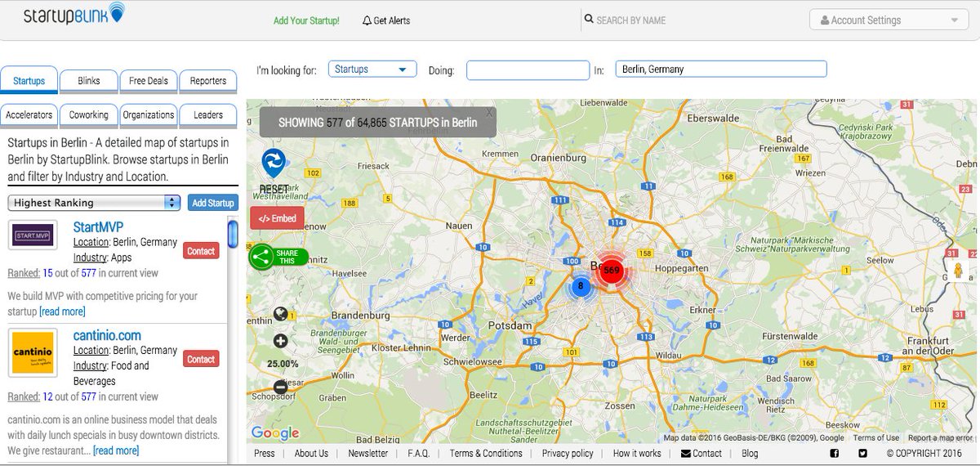Switch to the Coworking tab

click(x=89, y=115)
